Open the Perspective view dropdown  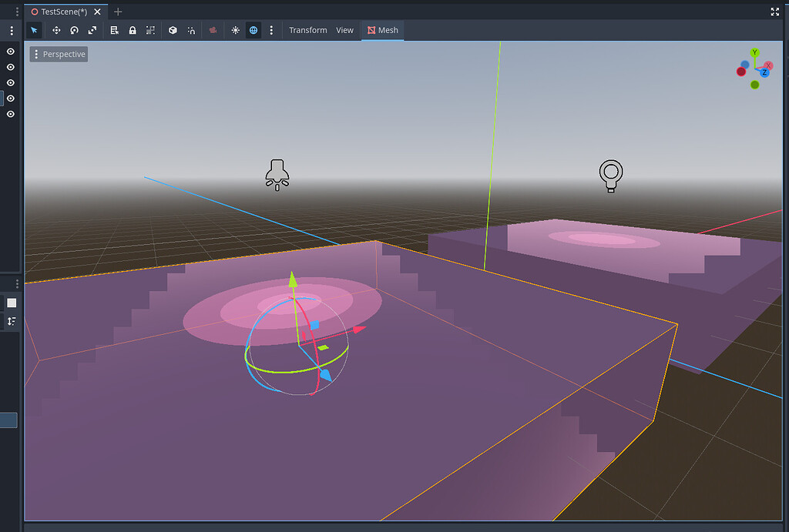(x=59, y=54)
